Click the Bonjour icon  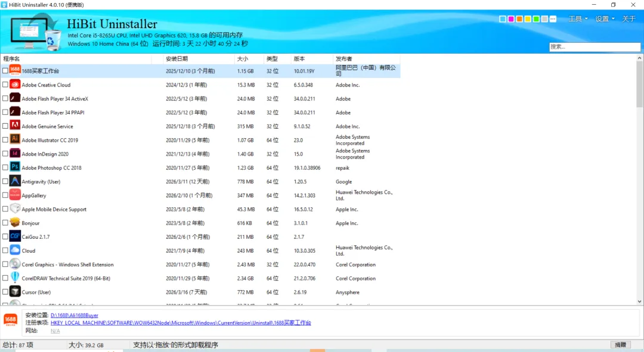15,223
